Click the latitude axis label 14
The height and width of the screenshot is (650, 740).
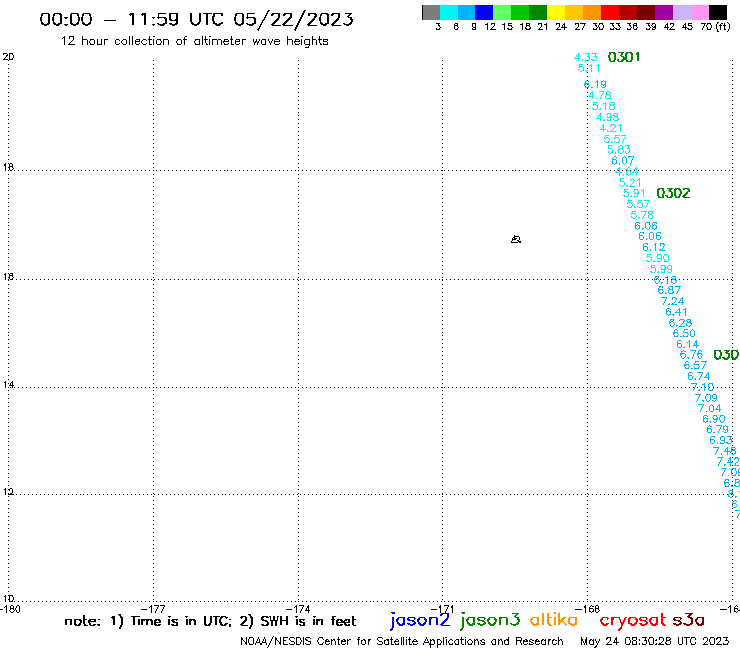[x=8, y=385]
